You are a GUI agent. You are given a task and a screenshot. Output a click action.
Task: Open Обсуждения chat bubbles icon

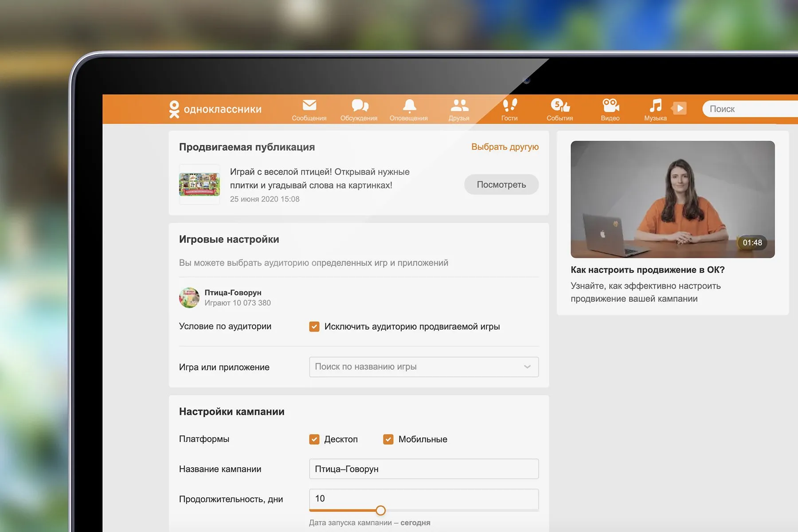360,105
